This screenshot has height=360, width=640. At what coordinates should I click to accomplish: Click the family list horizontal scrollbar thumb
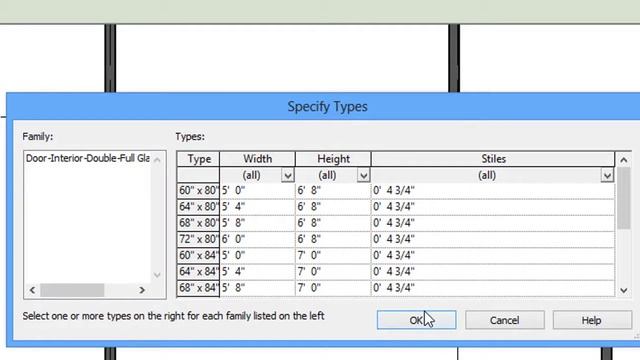pyautogui.click(x=72, y=290)
